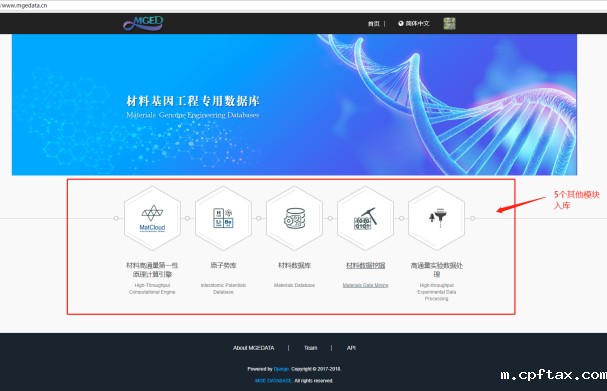
Task: Click High-throughput Experimental Data Processing caption
Action: point(437,292)
